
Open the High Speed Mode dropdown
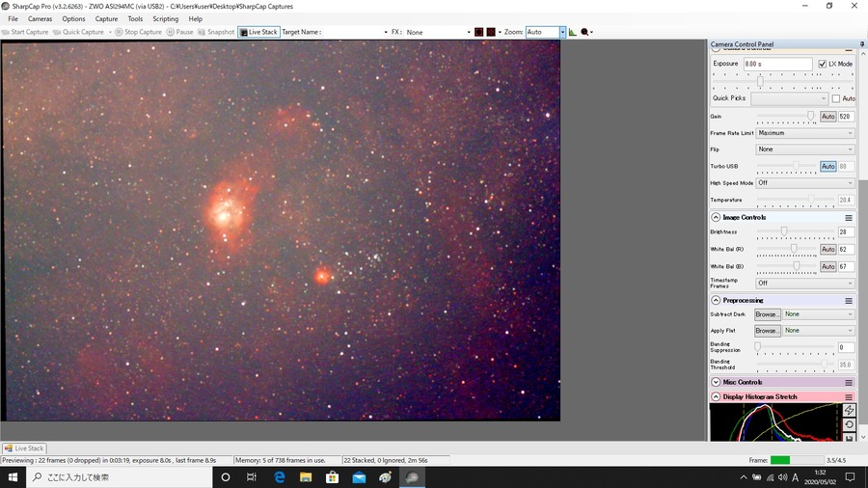click(x=805, y=182)
